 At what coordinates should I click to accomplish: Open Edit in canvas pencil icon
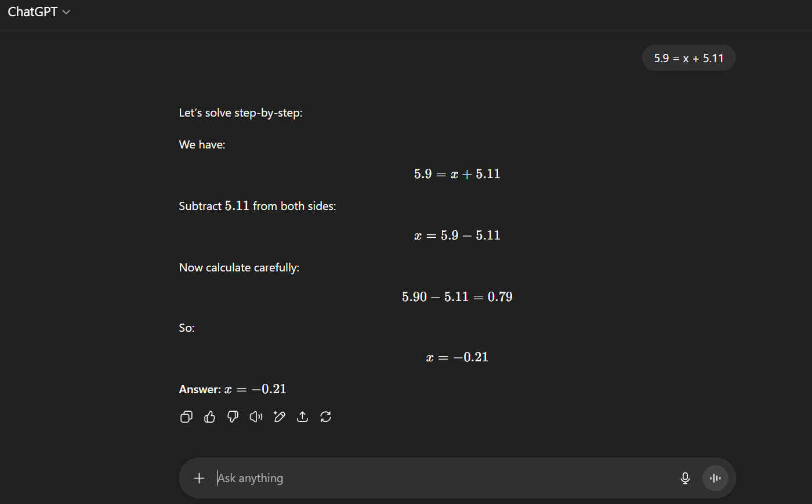pyautogui.click(x=279, y=417)
